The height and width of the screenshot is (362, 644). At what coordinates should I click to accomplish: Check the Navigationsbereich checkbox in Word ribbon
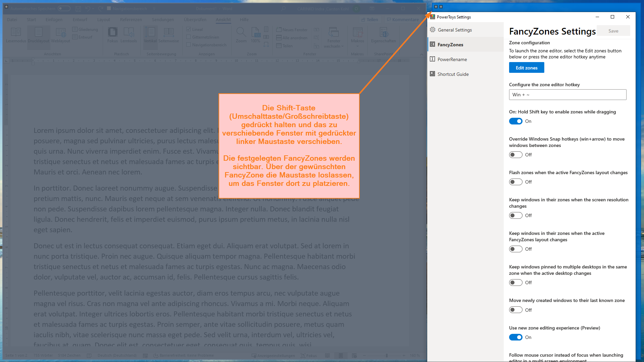(x=189, y=45)
